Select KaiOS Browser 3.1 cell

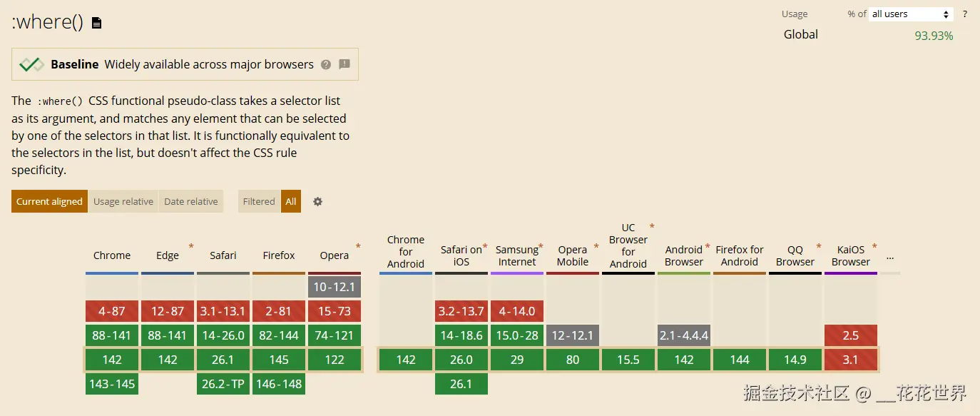point(851,360)
